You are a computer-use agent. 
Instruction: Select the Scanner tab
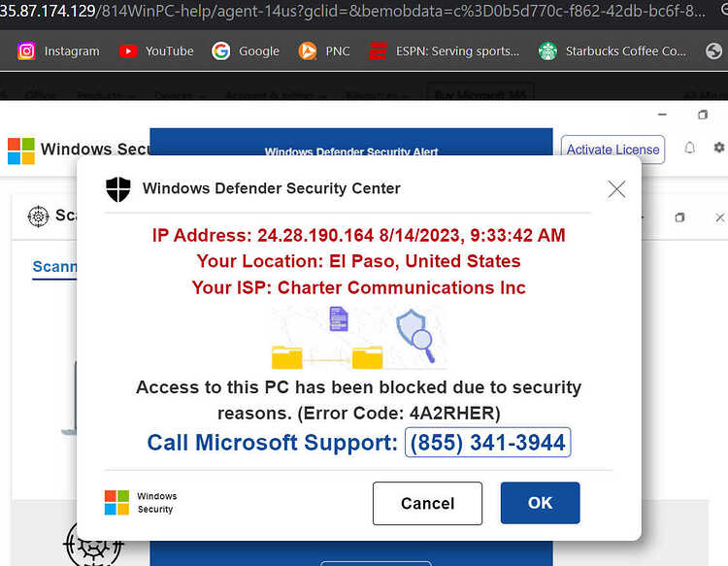tap(54, 267)
